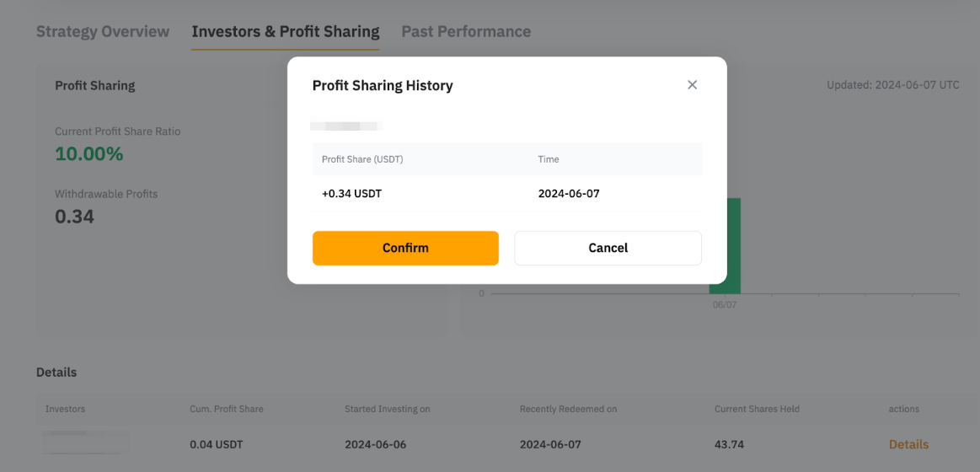
Task: Click the Confirm button
Action: click(x=405, y=248)
